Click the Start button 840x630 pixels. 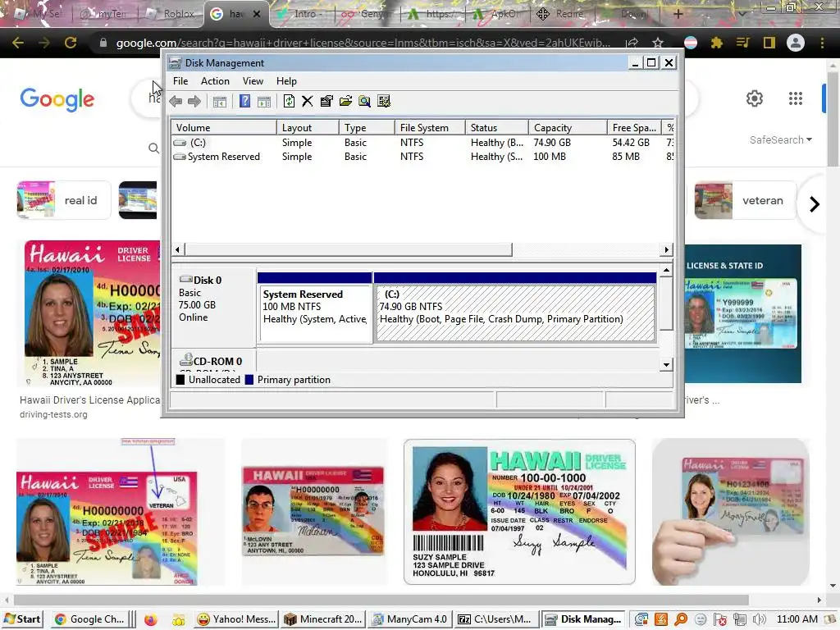(22, 619)
